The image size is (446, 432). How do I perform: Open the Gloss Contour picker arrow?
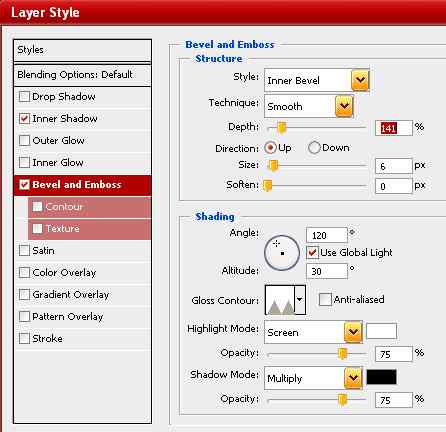[300, 300]
